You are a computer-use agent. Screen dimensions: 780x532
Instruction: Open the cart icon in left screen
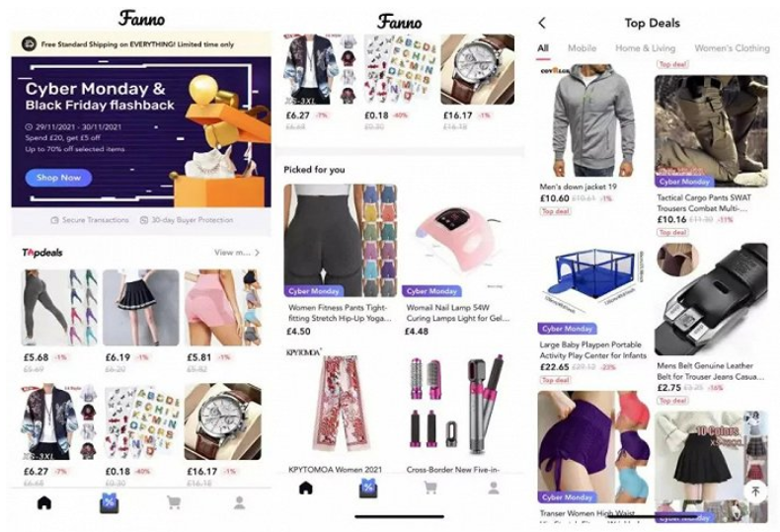[x=174, y=502]
